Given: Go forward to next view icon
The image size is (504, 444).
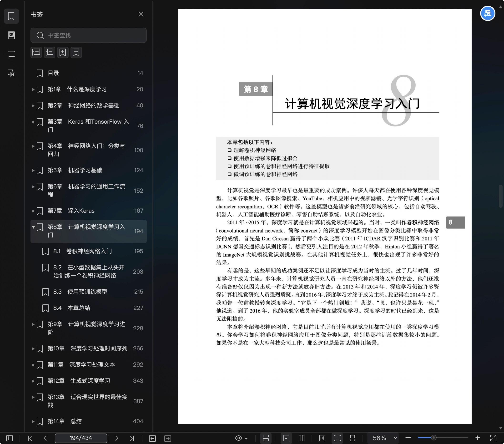Looking at the screenshot, I should [x=168, y=438].
